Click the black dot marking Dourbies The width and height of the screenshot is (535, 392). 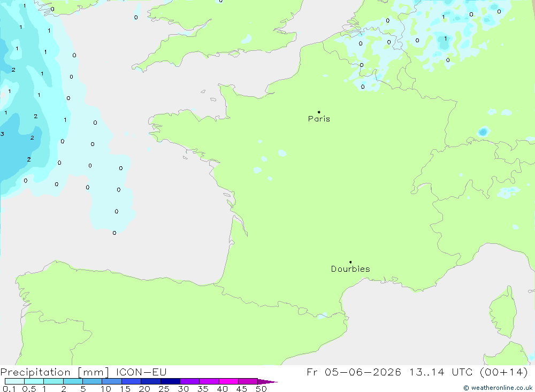click(350, 262)
